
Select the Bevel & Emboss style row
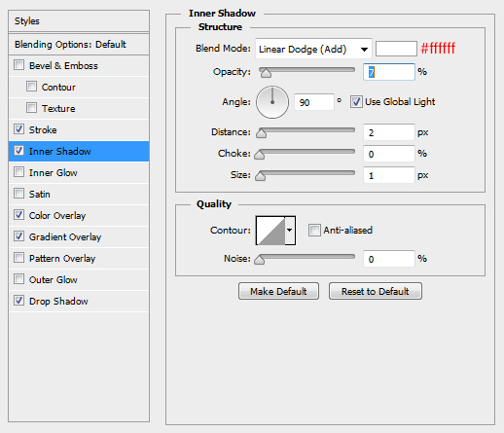click(x=79, y=65)
